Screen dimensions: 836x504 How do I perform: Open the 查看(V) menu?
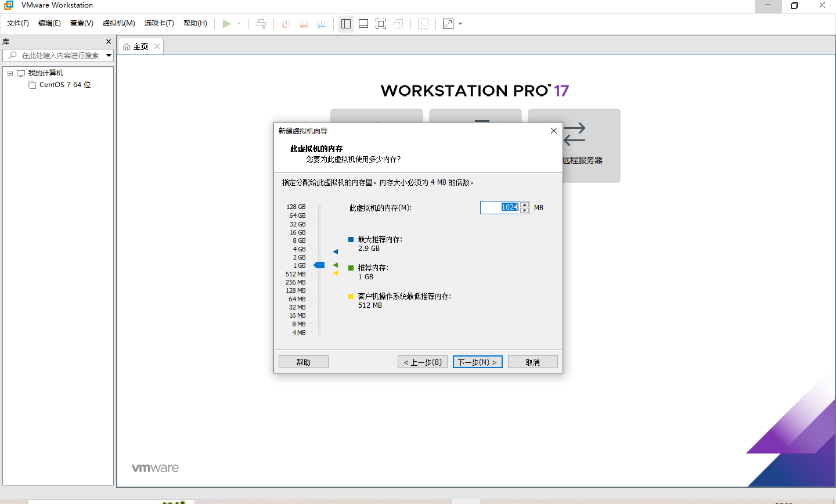[81, 23]
